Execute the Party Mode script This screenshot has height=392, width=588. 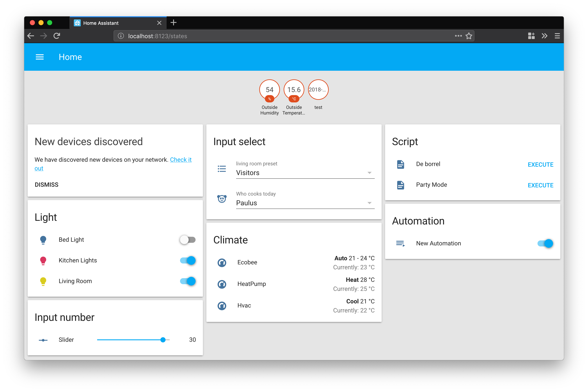pyautogui.click(x=540, y=185)
